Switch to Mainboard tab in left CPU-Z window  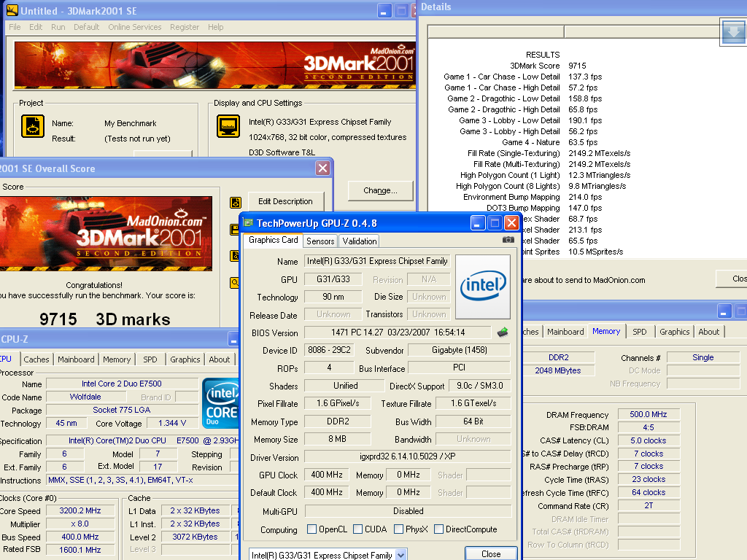pos(76,359)
